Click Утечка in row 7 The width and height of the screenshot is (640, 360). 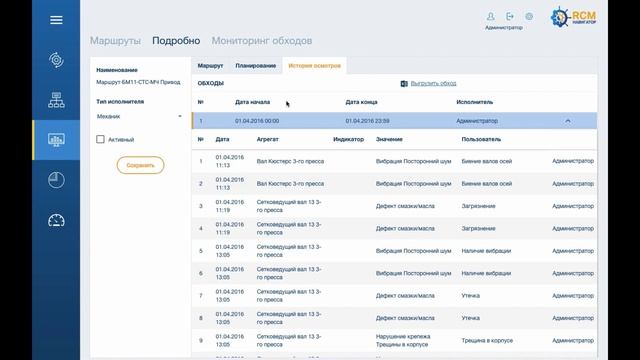click(x=471, y=296)
